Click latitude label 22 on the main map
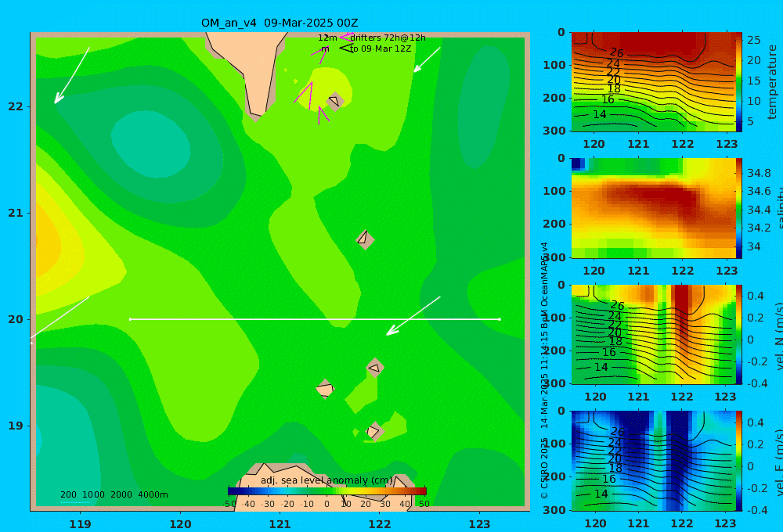This screenshot has width=783, height=532. pos(16,106)
